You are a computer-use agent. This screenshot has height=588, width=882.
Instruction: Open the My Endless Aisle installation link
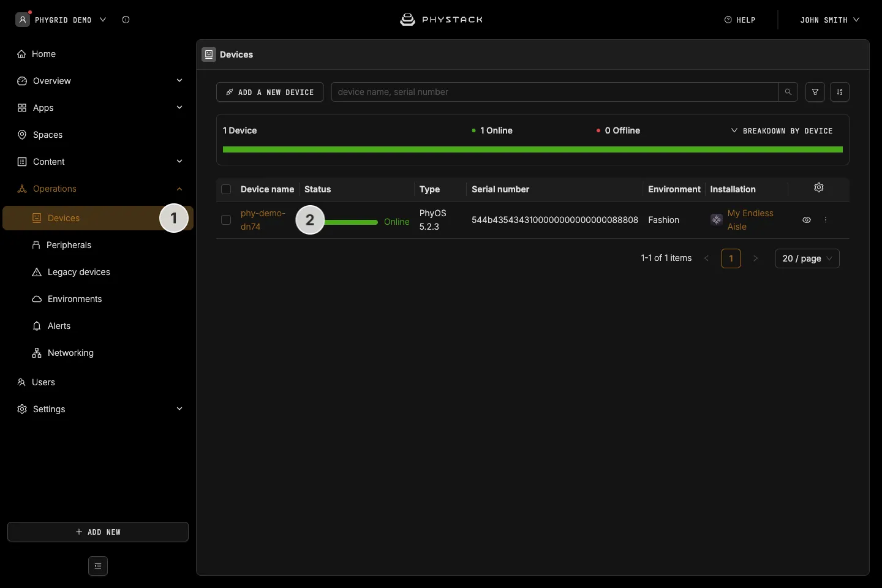(750, 220)
